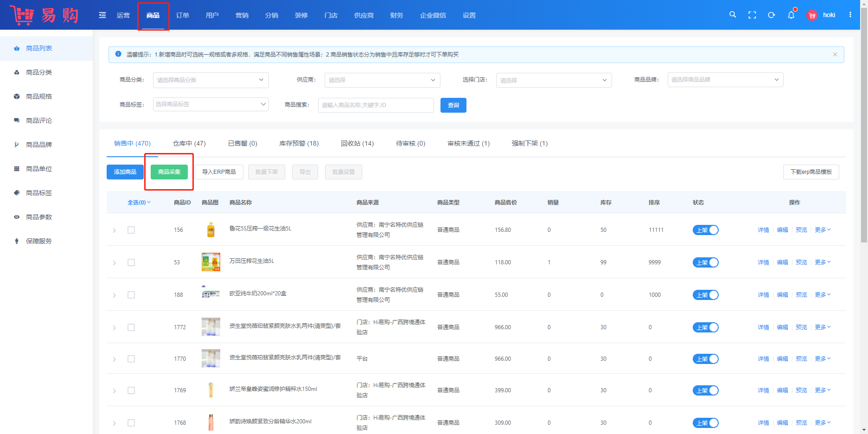Expand the row for product 188
The height and width of the screenshot is (434, 868).
pyautogui.click(x=115, y=295)
